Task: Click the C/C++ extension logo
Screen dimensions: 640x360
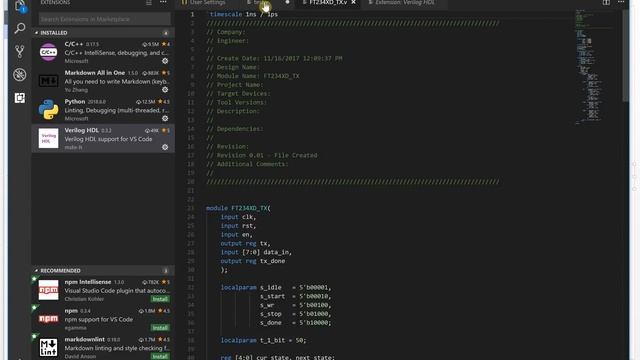Action: [49, 52]
